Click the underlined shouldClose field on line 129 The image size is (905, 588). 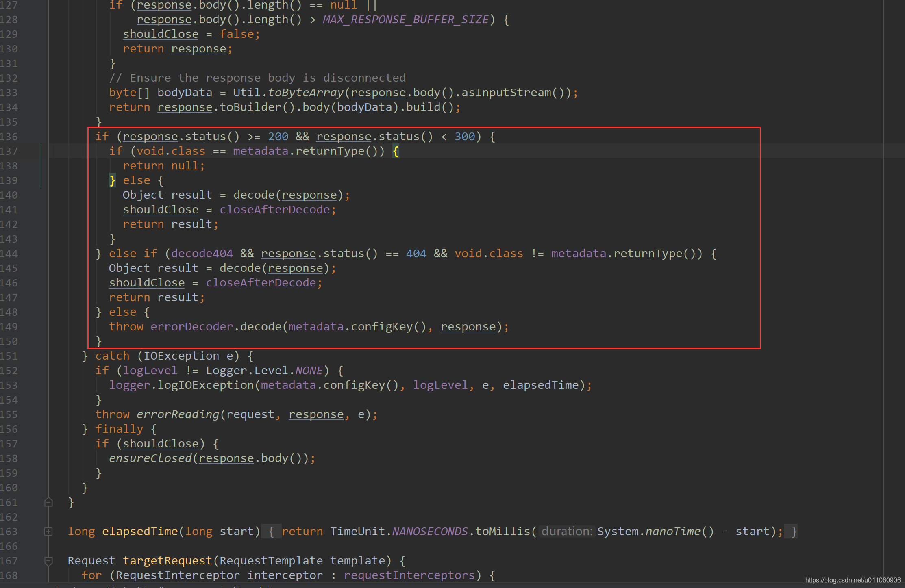(161, 34)
